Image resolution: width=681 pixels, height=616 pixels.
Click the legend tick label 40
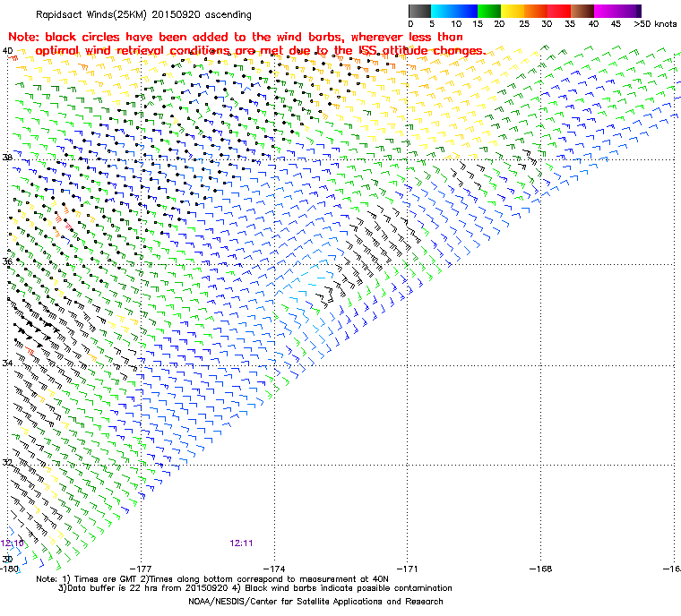(x=594, y=24)
